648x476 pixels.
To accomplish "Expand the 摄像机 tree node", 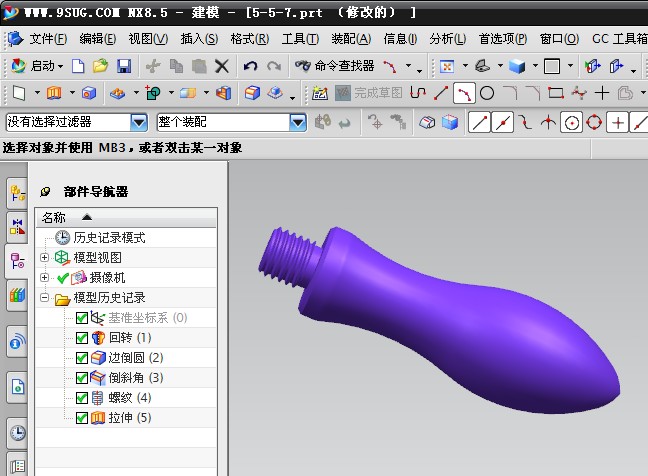I will pos(44,277).
